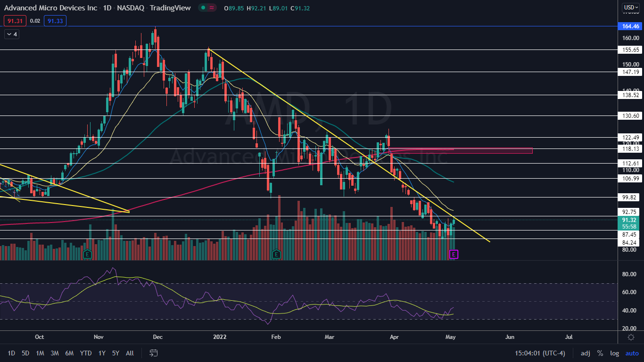Image resolution: width=644 pixels, height=362 pixels.
Task: Click the 87.45 price level label
Action: coord(629,235)
